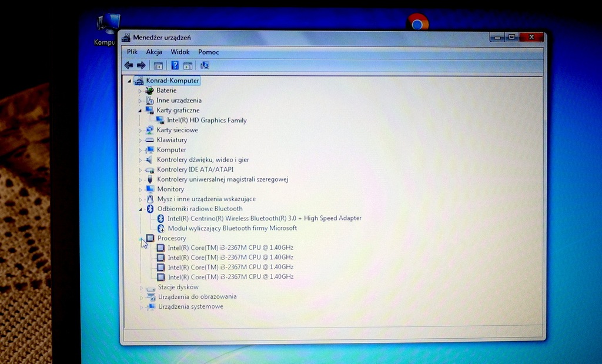Expand the Stacje dysków category

coord(141,288)
